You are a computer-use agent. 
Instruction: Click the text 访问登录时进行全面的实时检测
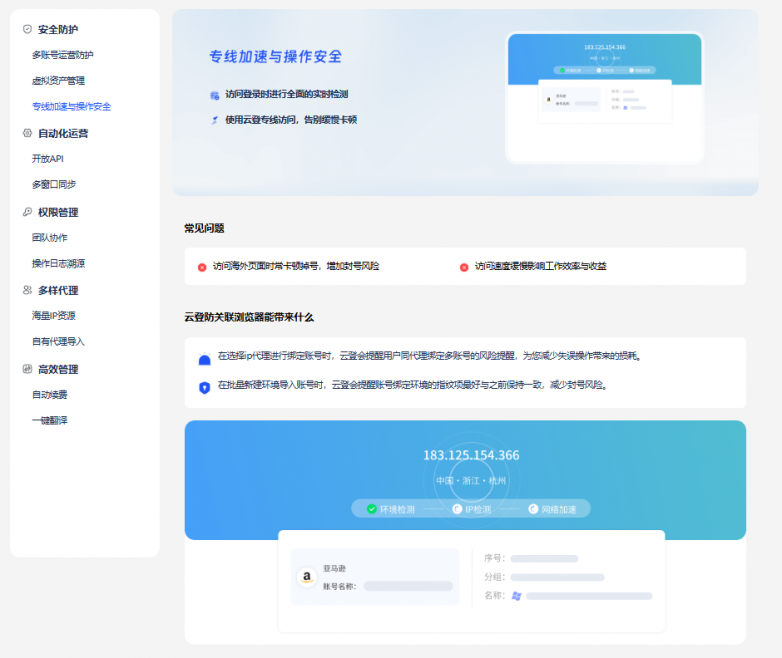click(287, 94)
